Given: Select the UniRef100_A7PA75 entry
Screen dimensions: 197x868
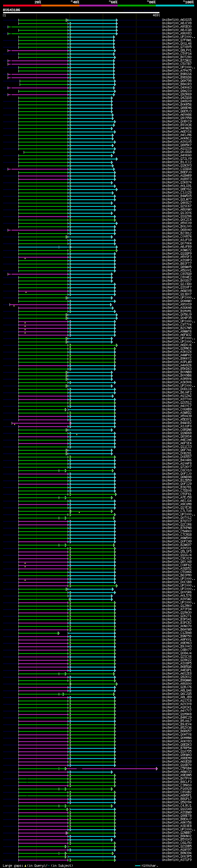Looking at the screenshot, I should point(177,71).
